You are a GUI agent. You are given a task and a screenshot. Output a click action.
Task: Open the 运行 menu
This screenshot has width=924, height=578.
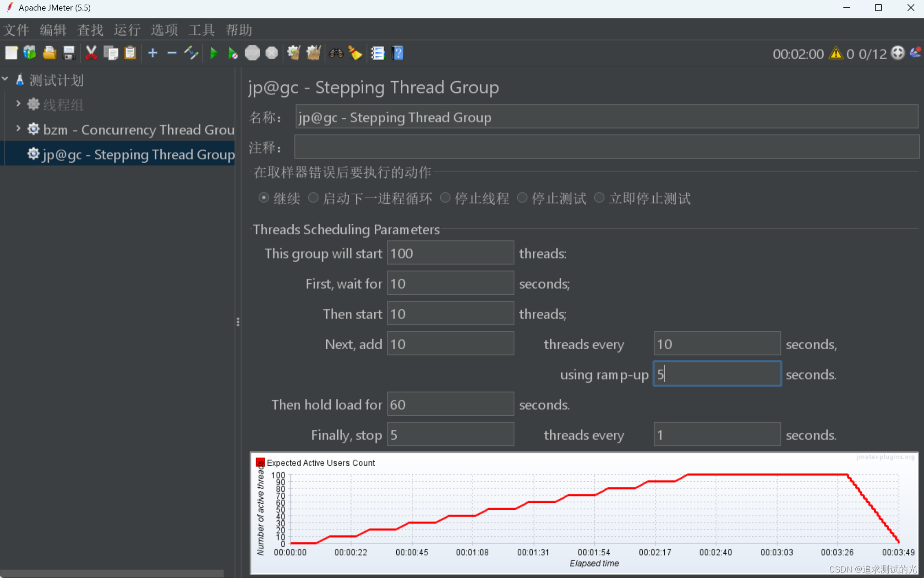tap(127, 30)
